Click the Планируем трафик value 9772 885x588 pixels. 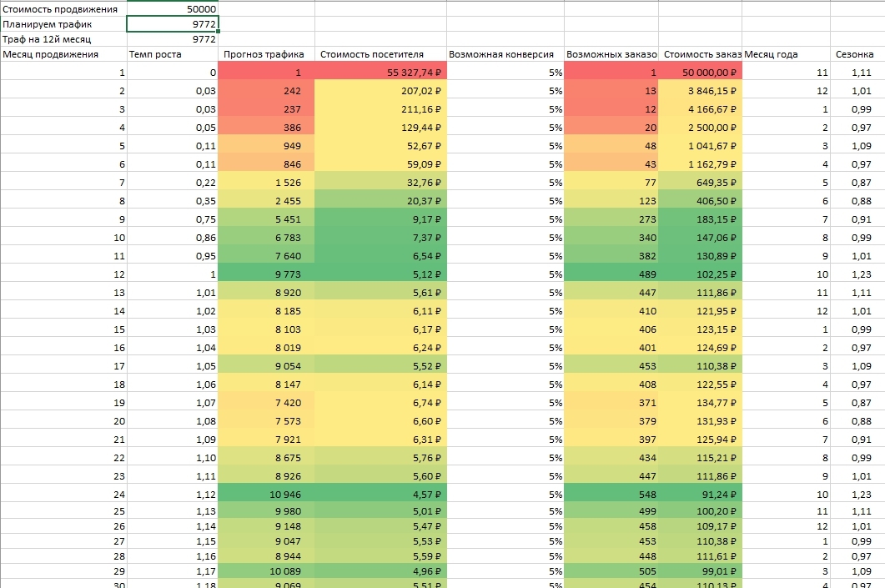(x=172, y=23)
